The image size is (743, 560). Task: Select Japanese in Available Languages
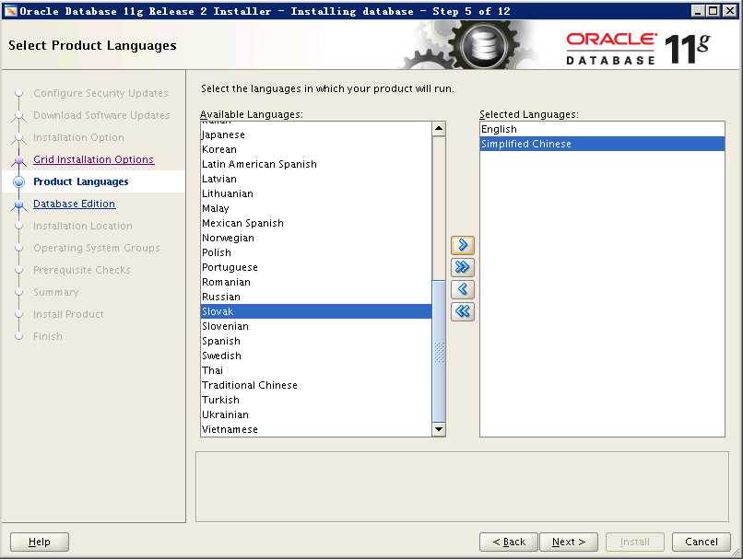pyautogui.click(x=316, y=134)
